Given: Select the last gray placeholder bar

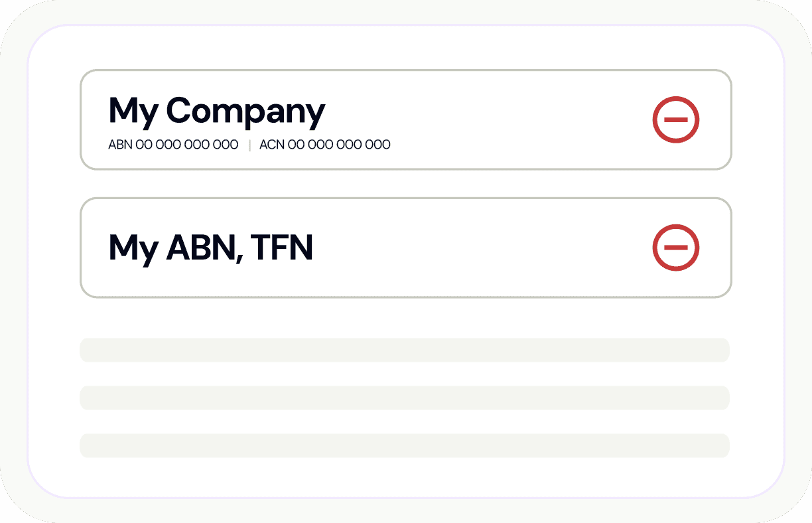Looking at the screenshot, I should 405,445.
